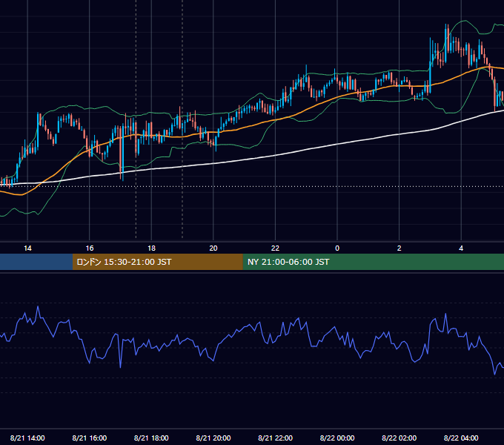Click the 8/21 22:00 time label
Screen dimensions: 504x445
276,438
